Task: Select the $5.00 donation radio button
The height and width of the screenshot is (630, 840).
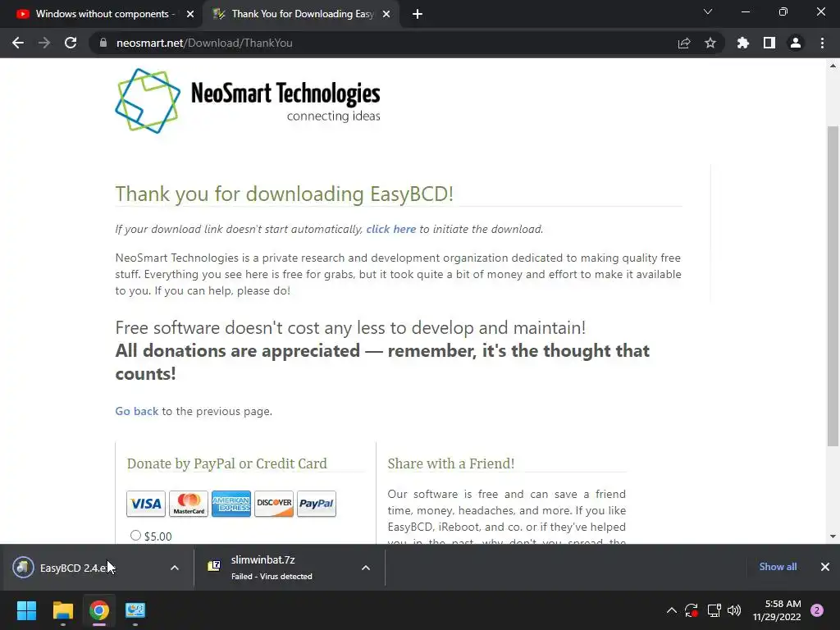Action: click(x=135, y=535)
